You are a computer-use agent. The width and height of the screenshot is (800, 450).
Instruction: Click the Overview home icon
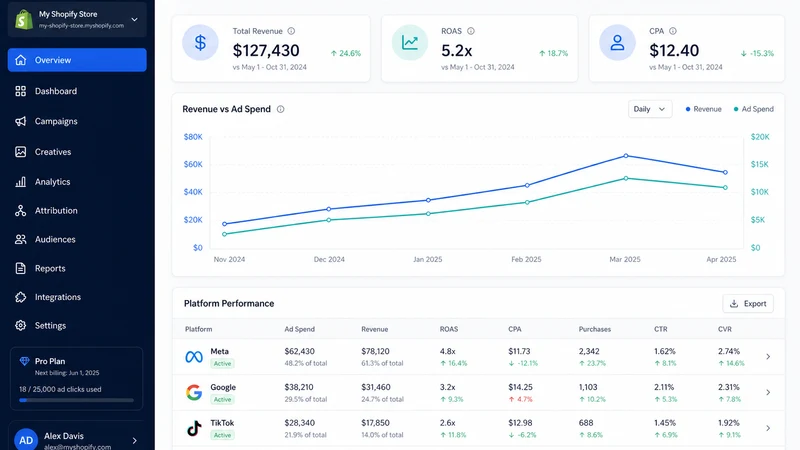tap(20, 60)
